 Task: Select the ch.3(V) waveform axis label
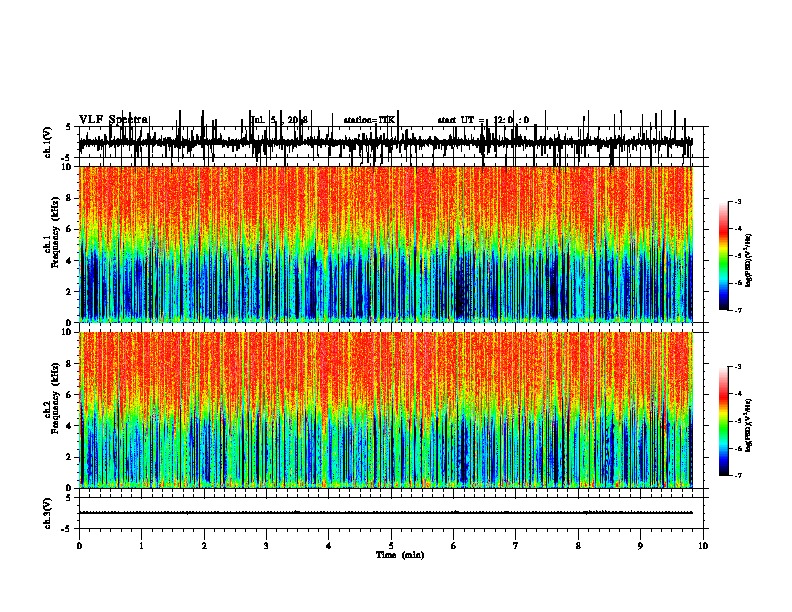point(47,513)
